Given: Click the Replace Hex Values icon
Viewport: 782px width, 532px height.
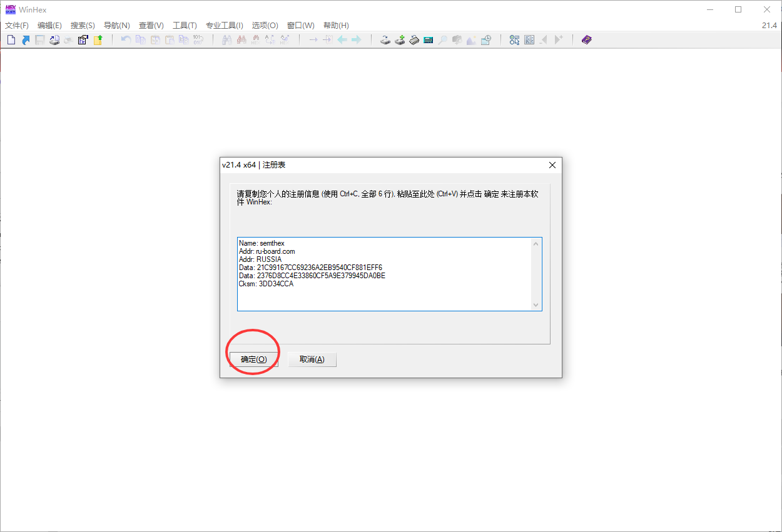Looking at the screenshot, I should 285,40.
